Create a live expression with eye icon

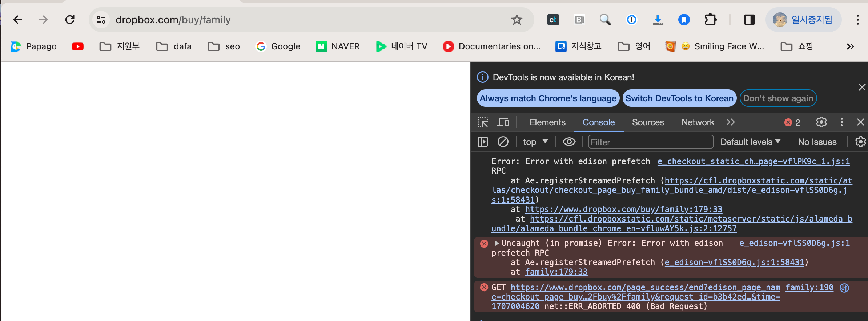[569, 142]
